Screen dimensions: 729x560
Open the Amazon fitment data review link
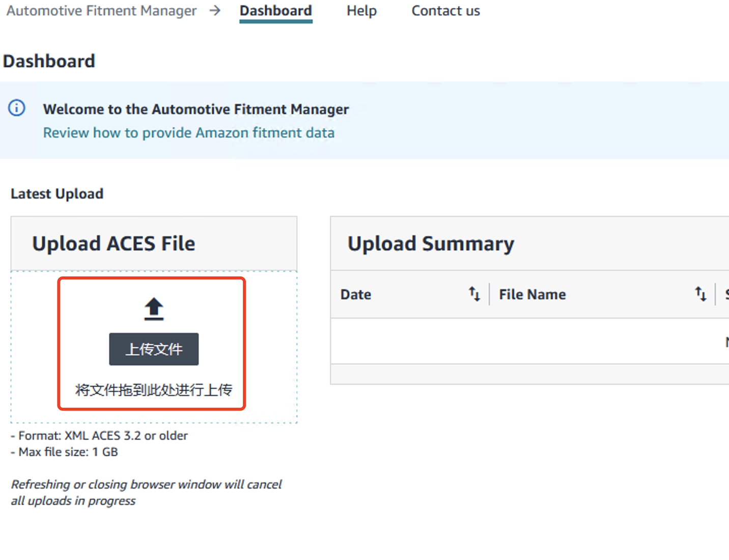point(188,133)
